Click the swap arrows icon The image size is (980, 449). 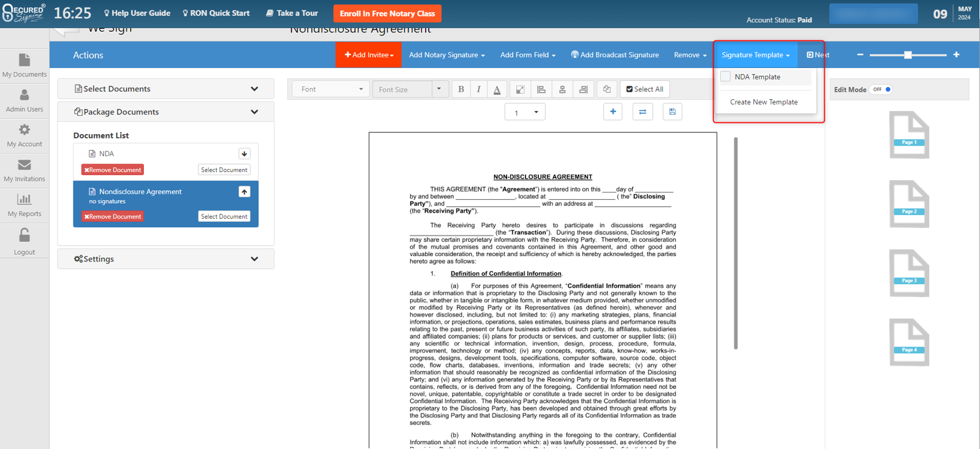pos(643,111)
